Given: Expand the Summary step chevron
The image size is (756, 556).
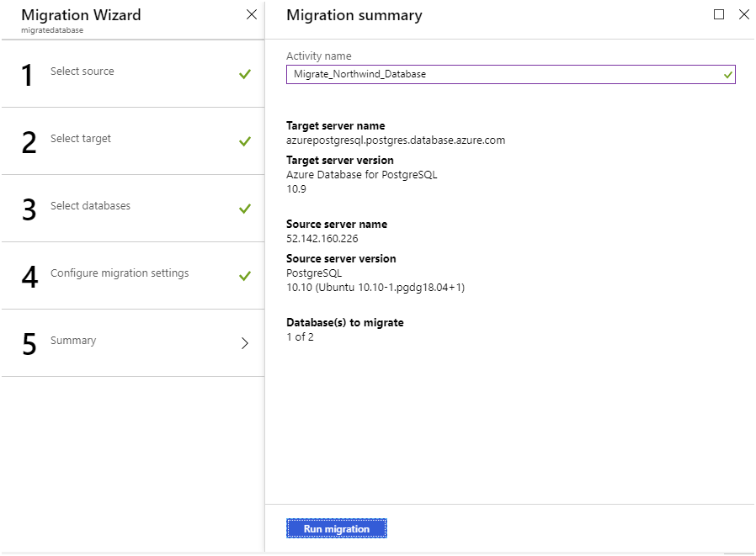Looking at the screenshot, I should [x=244, y=342].
